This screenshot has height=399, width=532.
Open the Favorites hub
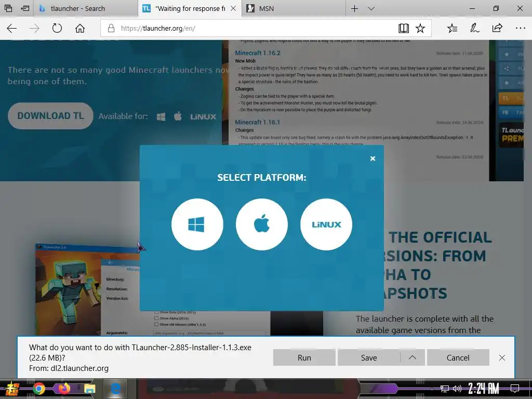(x=453, y=28)
